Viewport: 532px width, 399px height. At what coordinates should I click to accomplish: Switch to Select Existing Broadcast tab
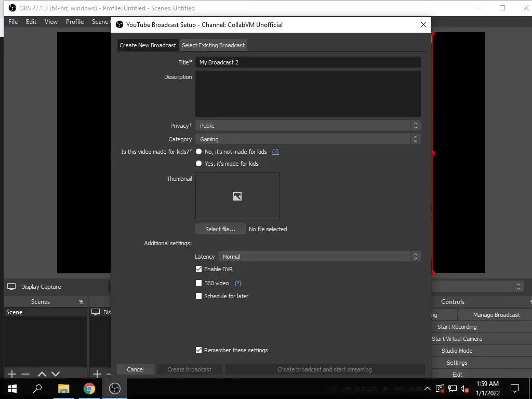[x=213, y=45]
